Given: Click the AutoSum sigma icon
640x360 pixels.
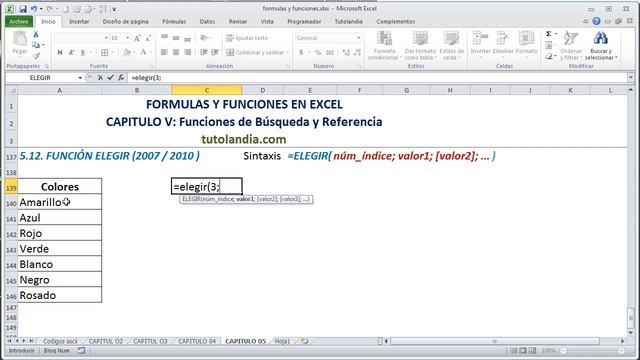Looking at the screenshot, I should (x=549, y=34).
